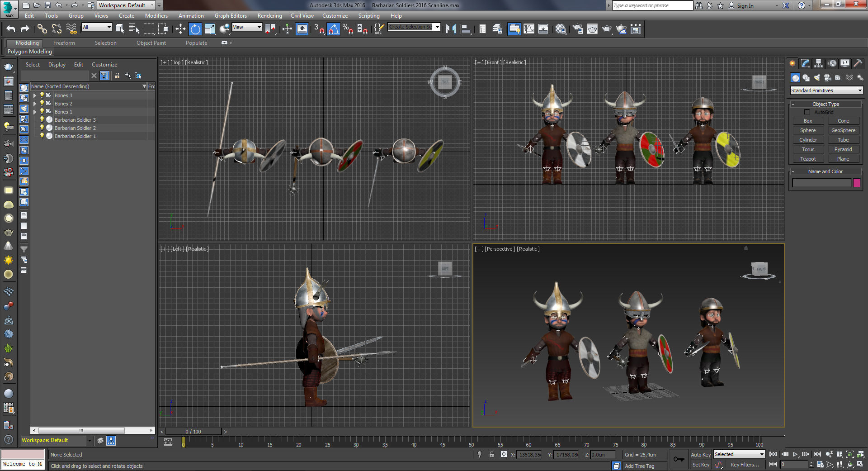Viewport: 868px width, 471px height.
Task: Open the Standard Primitives dropdown
Action: coord(826,90)
